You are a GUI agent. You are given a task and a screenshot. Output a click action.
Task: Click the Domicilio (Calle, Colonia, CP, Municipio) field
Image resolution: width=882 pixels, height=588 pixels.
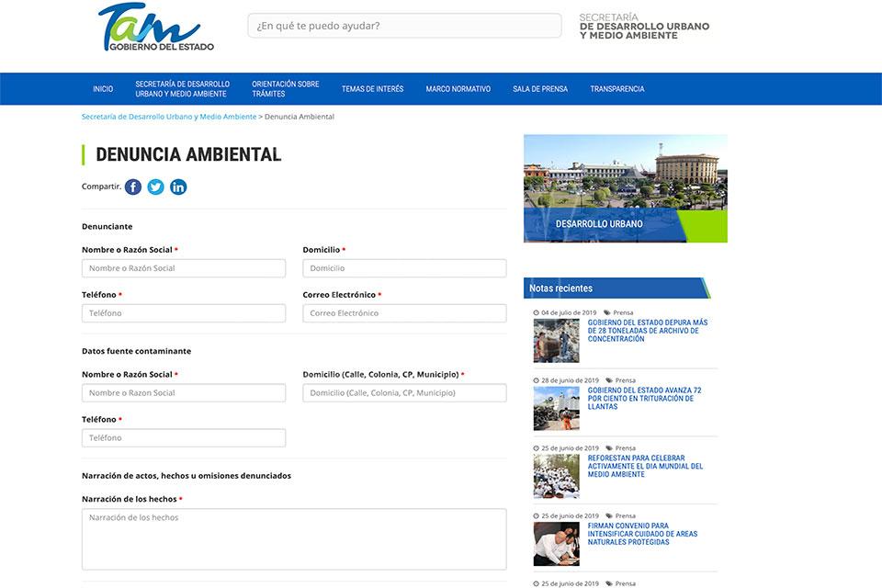404,393
